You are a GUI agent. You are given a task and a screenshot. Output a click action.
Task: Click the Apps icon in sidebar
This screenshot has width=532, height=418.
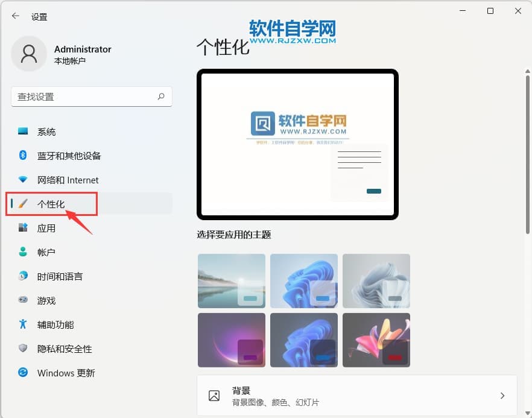pyautogui.click(x=23, y=228)
